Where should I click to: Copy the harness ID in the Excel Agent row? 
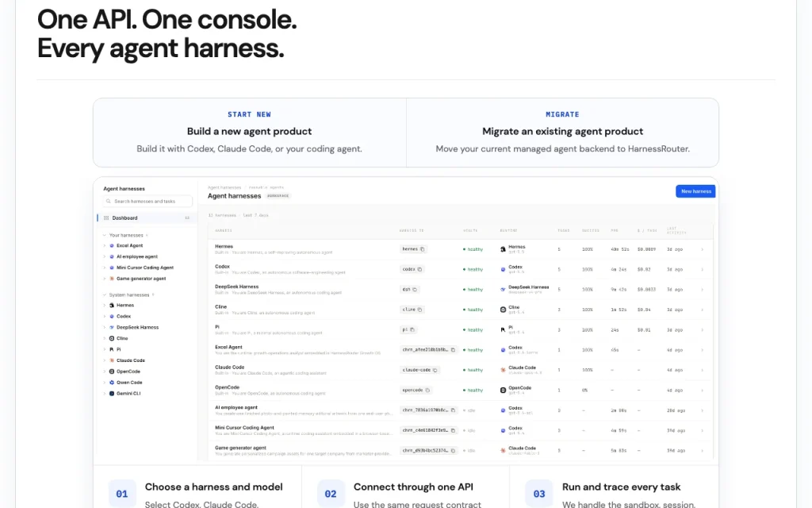coord(453,350)
